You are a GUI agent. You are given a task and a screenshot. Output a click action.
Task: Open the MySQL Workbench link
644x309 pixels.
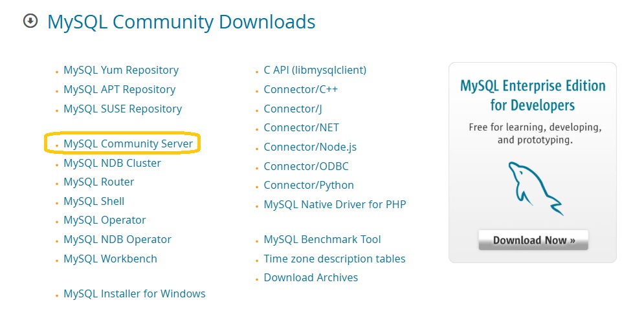[111, 259]
